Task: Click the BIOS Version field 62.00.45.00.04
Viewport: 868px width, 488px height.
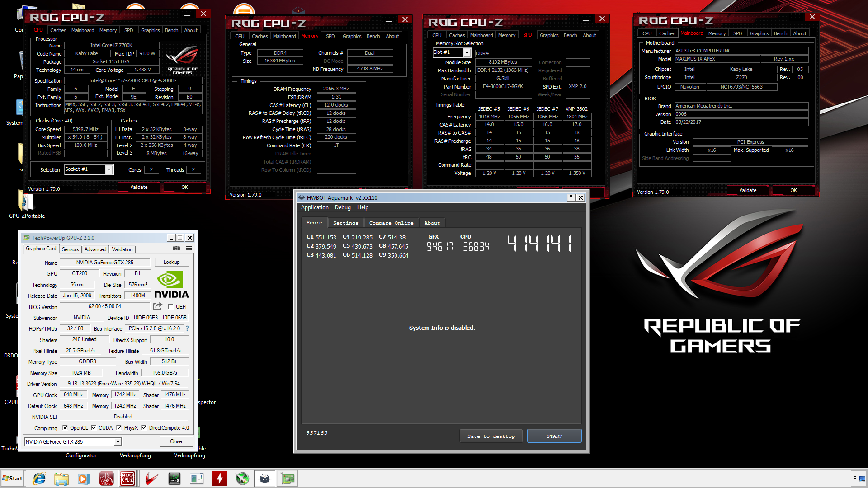Action: click(105, 306)
